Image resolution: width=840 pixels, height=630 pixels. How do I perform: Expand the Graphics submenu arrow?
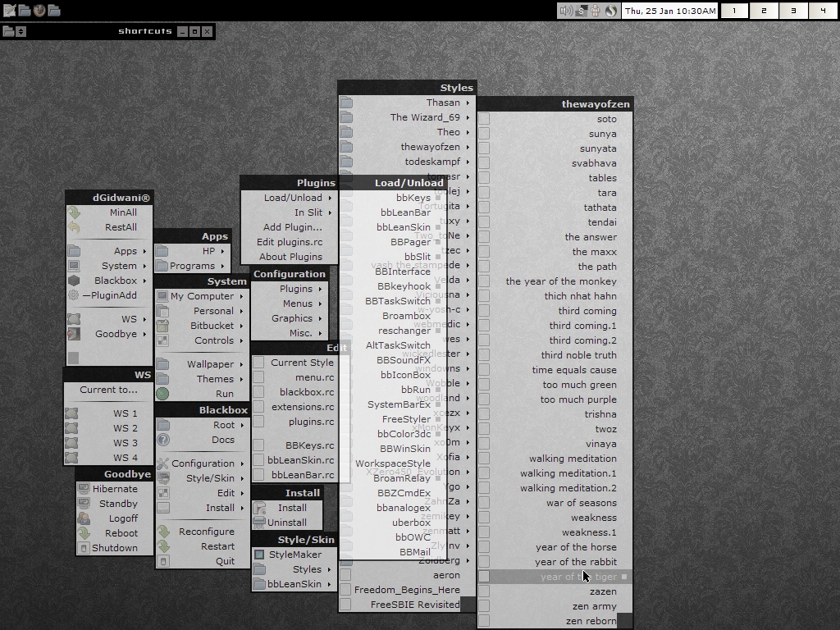click(x=321, y=319)
